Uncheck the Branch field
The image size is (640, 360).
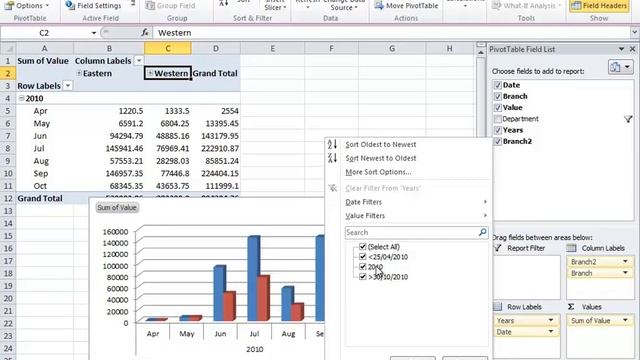498,96
